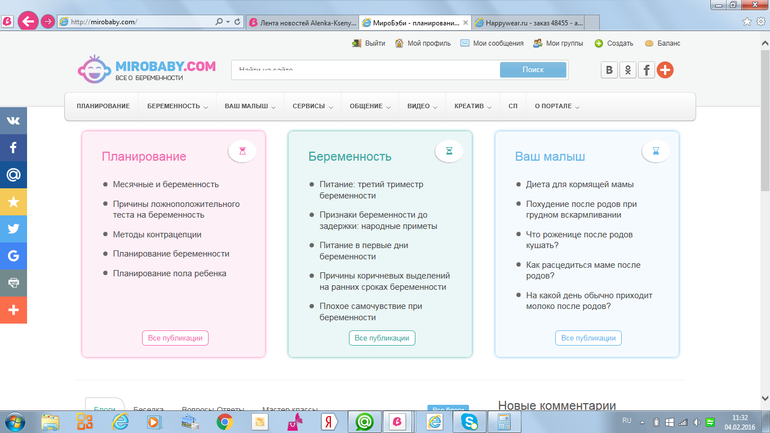This screenshot has width=770, height=433.
Task: Click Все публикации under Беременность card
Action: [x=383, y=338]
